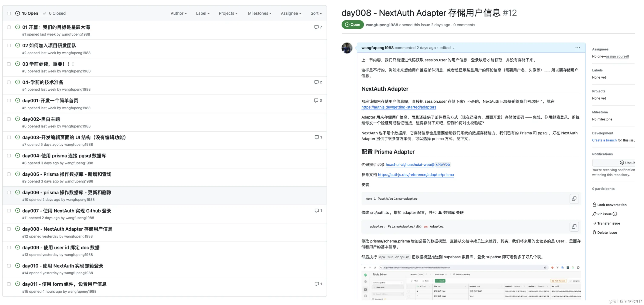Click the Labels sidebar heading
Viewport: 644px width, 305px height.
tap(597, 70)
